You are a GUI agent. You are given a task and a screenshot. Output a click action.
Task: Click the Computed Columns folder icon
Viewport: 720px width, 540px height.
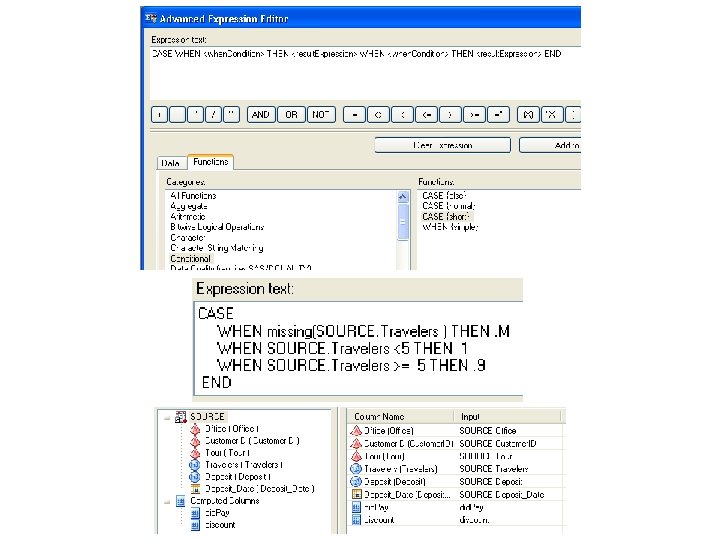[x=180, y=501]
